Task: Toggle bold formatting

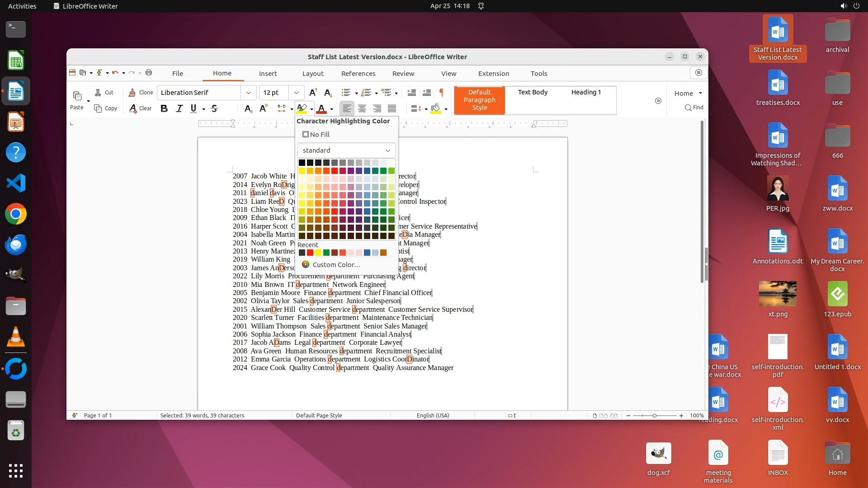Action: coord(164,108)
